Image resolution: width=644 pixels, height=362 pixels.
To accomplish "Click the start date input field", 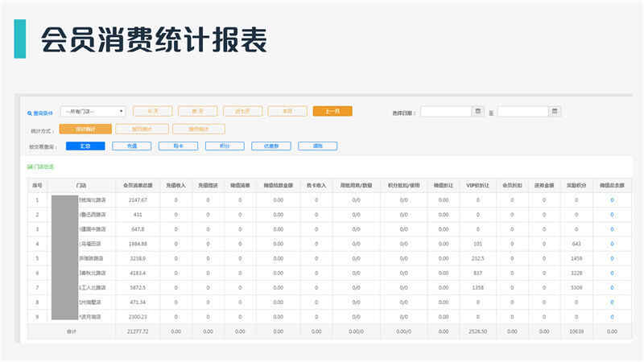I will point(446,111).
